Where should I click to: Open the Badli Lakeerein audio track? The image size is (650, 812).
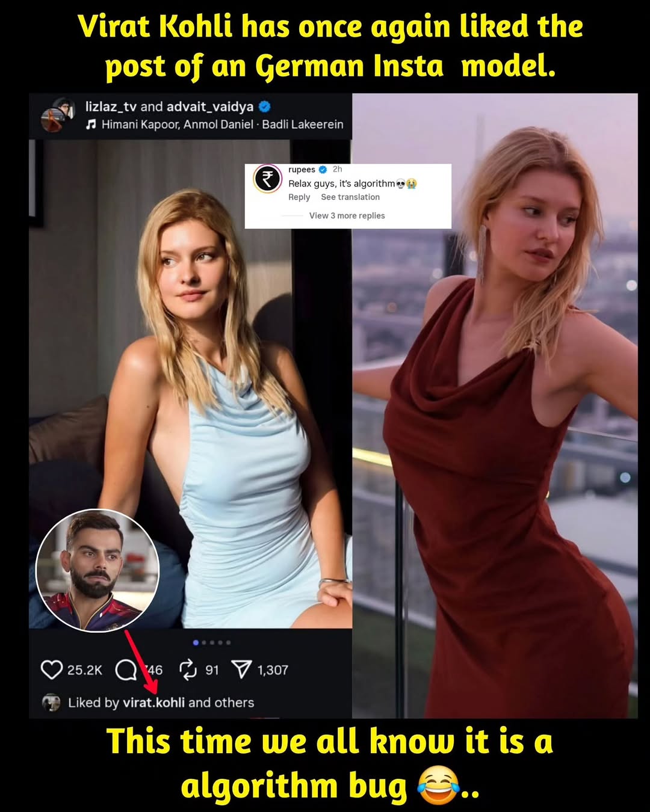[x=303, y=125]
